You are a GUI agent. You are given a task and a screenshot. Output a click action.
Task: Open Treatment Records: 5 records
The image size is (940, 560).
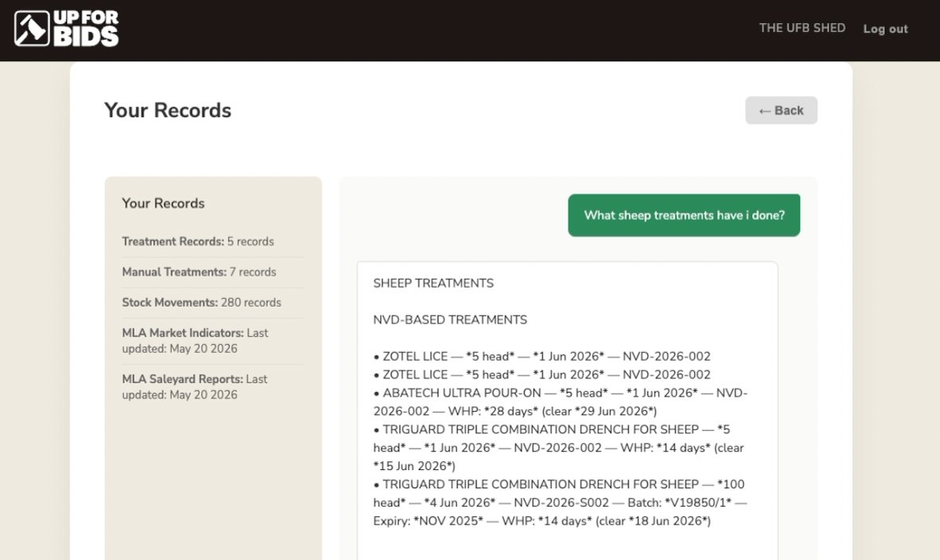click(198, 241)
